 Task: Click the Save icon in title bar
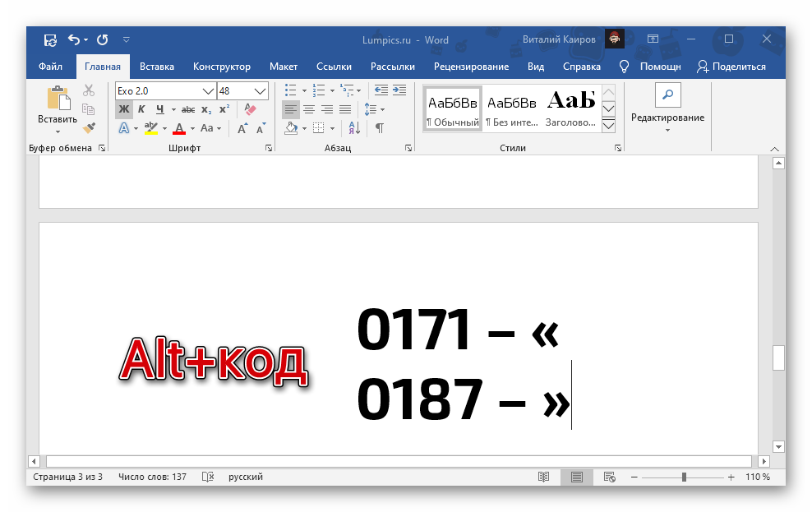tap(50, 39)
